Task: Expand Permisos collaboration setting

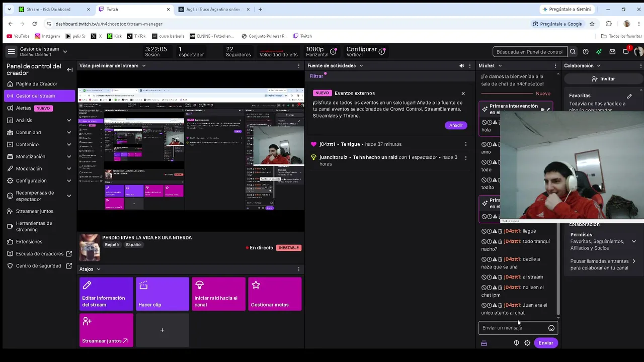Action: coord(634,242)
